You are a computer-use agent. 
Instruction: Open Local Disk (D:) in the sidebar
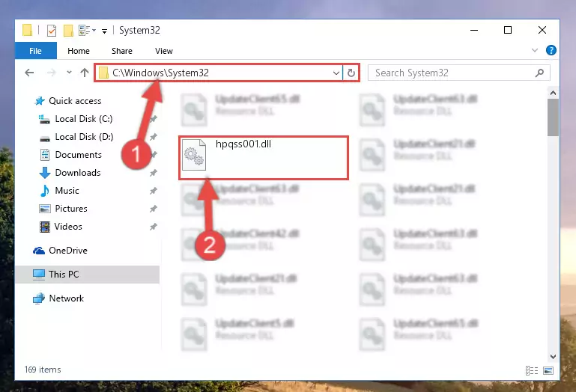click(84, 137)
